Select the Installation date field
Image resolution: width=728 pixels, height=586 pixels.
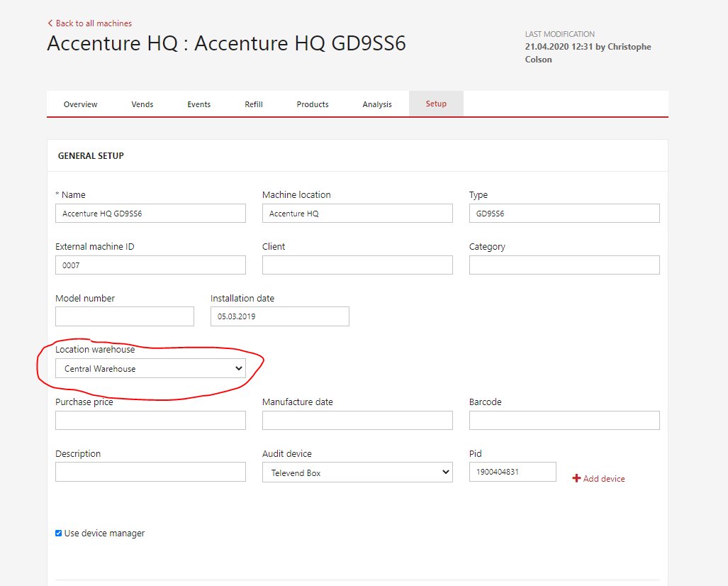coord(279,316)
